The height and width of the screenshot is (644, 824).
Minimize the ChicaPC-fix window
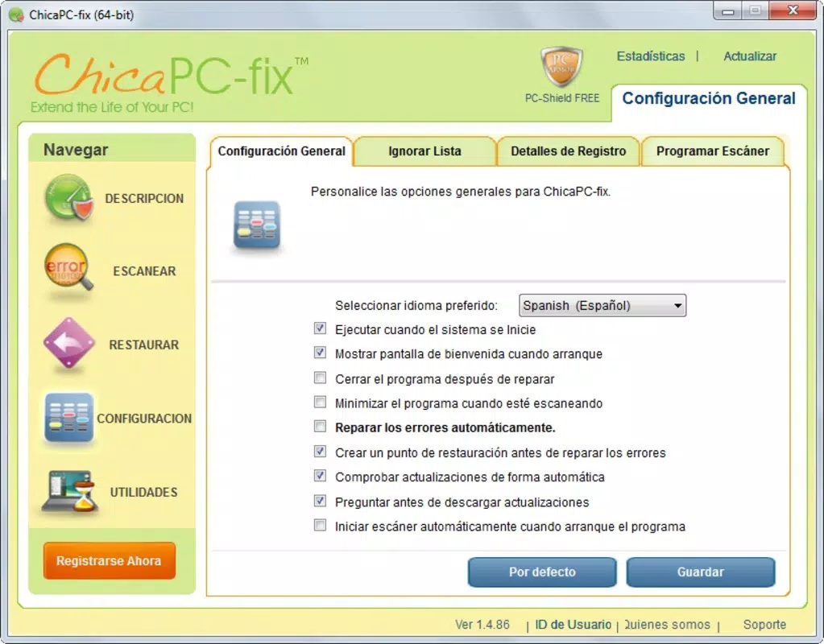pos(728,11)
